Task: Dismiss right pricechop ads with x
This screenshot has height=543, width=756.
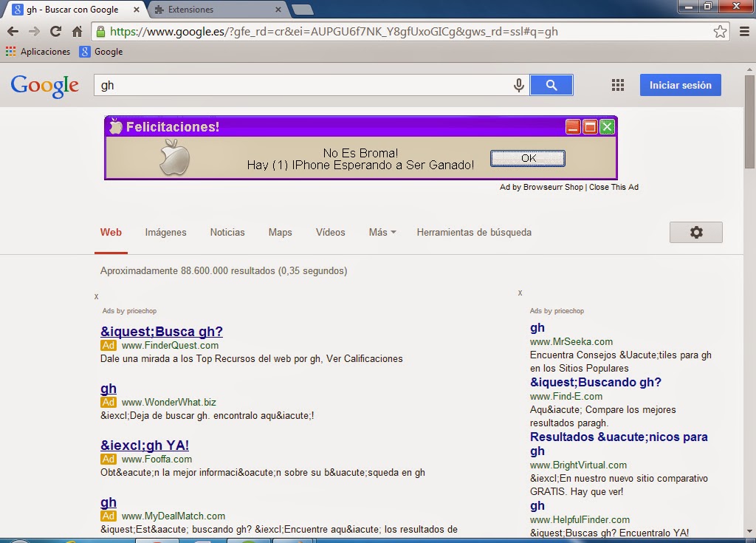Action: coord(520,293)
